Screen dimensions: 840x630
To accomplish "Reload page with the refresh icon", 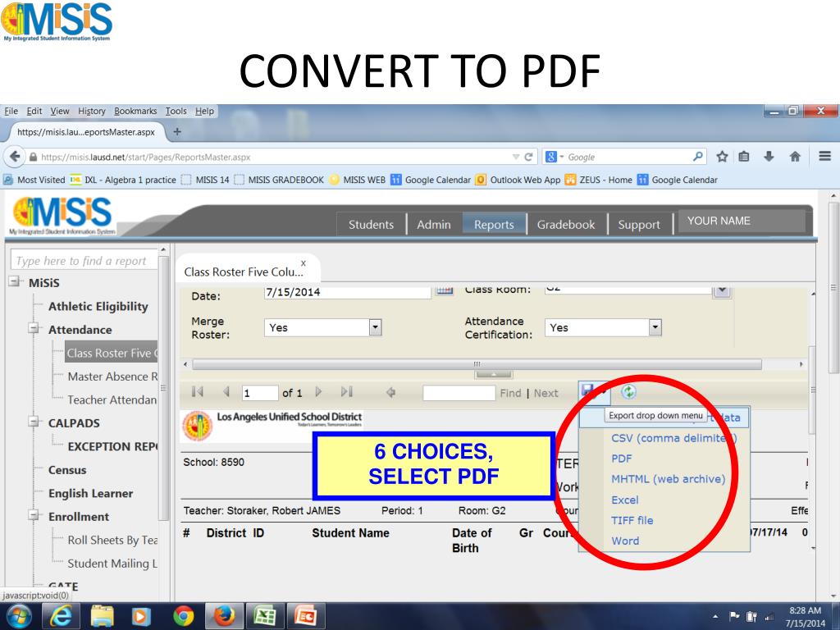I will tap(528, 157).
